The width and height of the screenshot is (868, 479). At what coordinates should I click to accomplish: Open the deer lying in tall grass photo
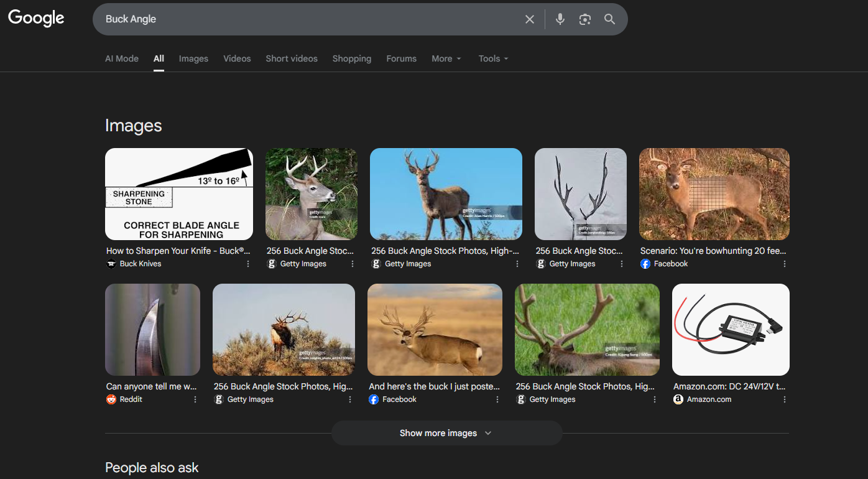(312, 194)
